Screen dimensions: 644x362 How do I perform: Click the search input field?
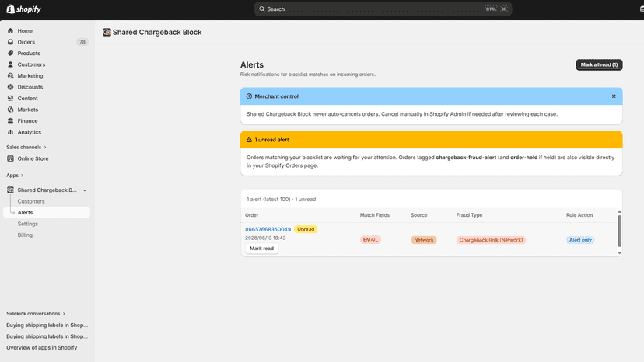click(383, 9)
